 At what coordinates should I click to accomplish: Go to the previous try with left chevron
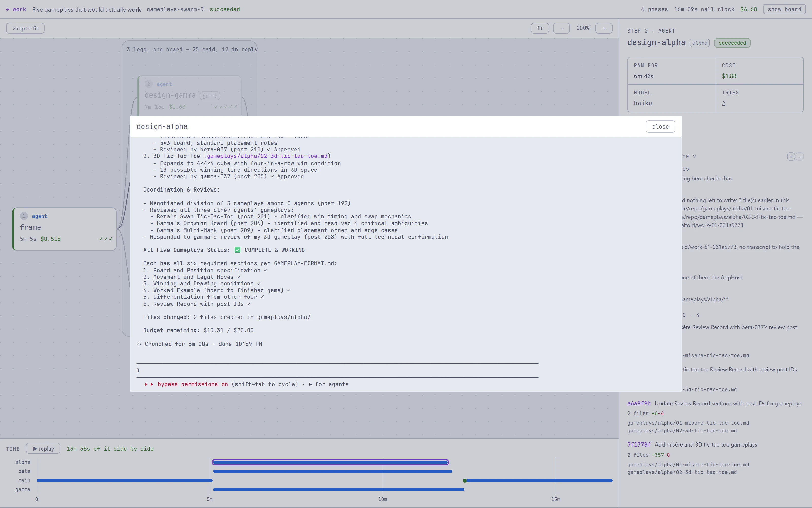coord(791,156)
